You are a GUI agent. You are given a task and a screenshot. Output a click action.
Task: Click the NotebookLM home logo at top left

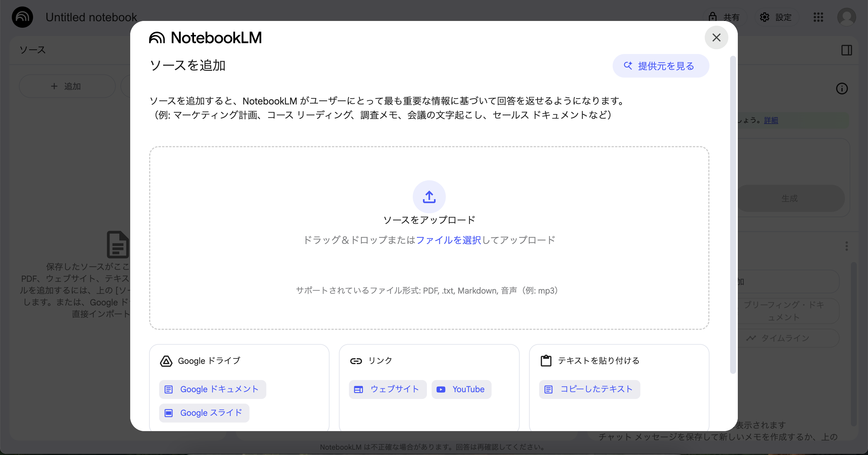click(22, 17)
